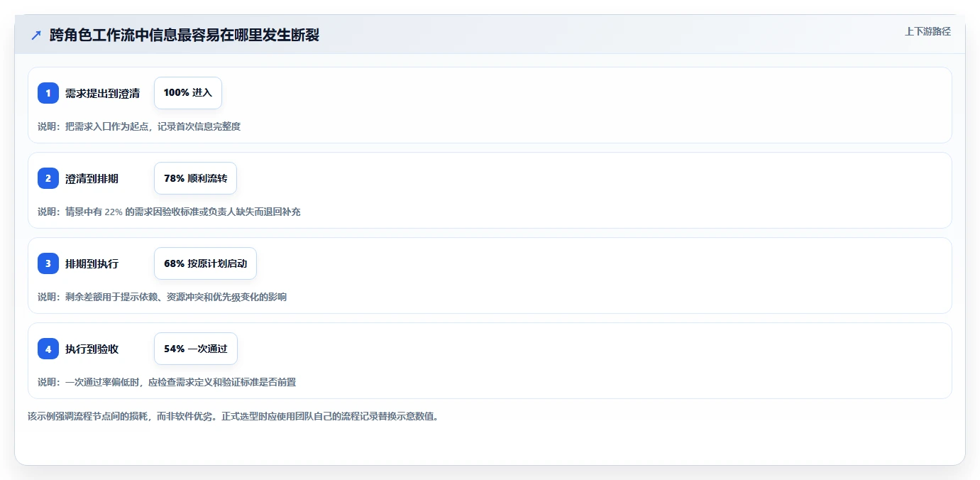
Task: Click the note 剩余差额用于提示依赖
Action: click(x=162, y=297)
